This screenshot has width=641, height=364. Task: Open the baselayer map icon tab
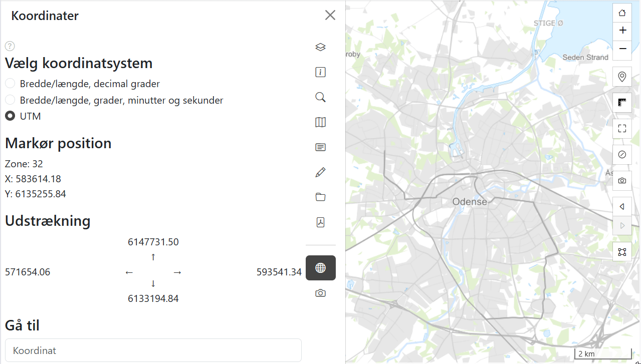click(x=321, y=122)
